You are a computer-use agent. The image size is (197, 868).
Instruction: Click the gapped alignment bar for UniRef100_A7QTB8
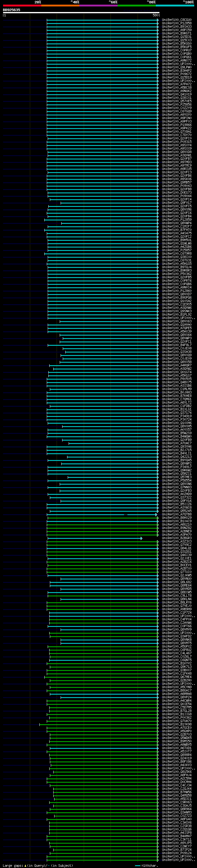click(x=102, y=514)
